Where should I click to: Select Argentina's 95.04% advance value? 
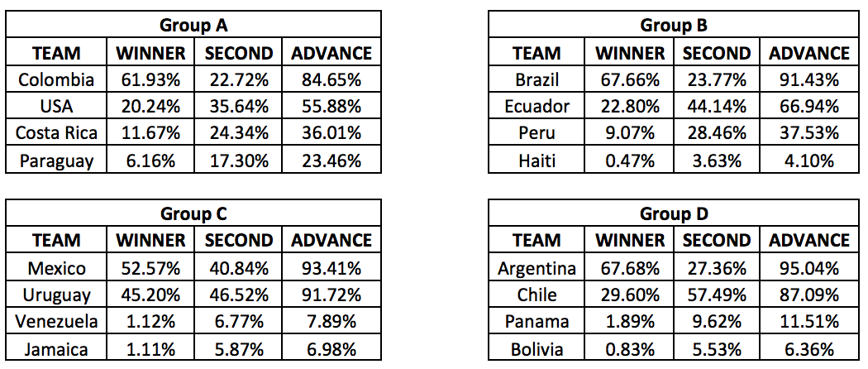[809, 268]
